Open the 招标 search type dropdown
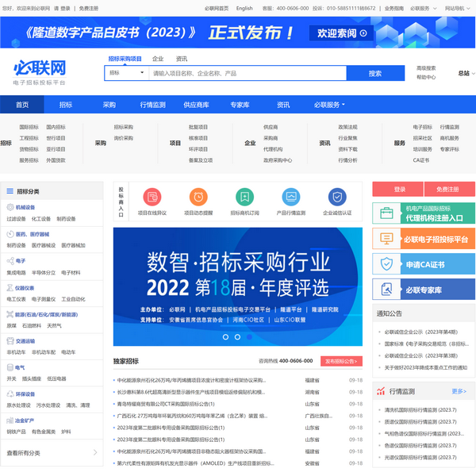476x476 pixels. tap(126, 73)
